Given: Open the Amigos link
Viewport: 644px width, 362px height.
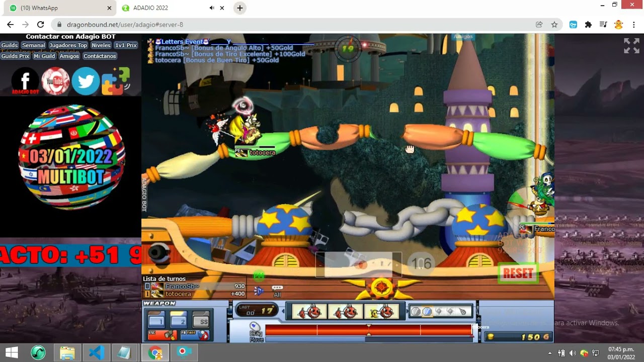Looking at the screenshot, I should click(69, 56).
